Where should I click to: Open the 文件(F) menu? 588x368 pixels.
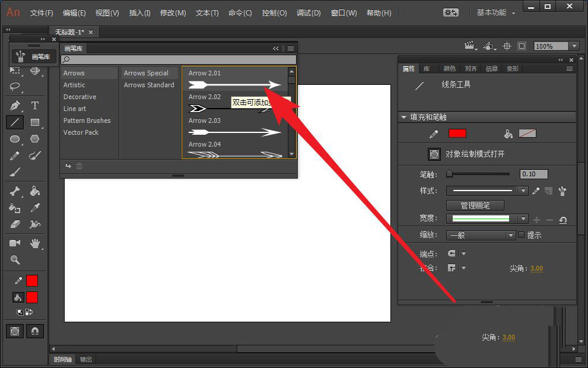point(42,13)
